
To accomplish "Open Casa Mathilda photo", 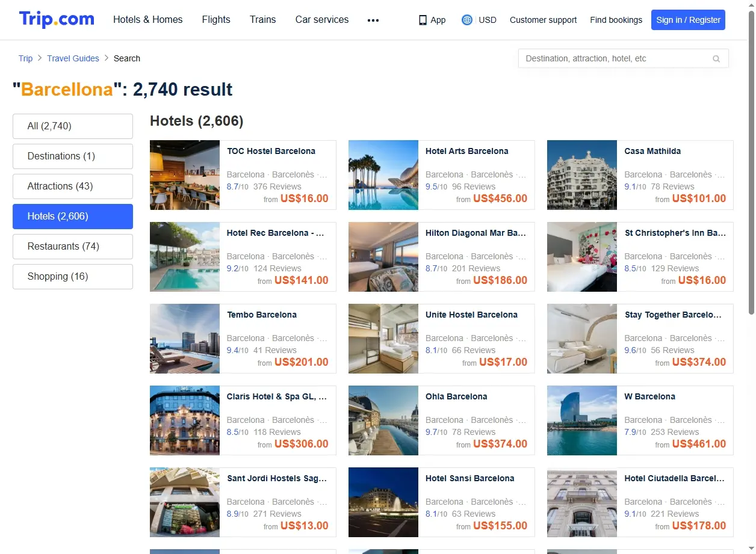I will 582,175.
